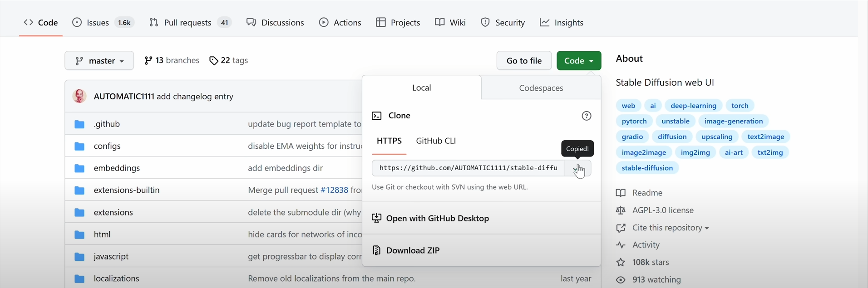Click the 'image2image' topic tag
The height and width of the screenshot is (288, 868).
(644, 152)
